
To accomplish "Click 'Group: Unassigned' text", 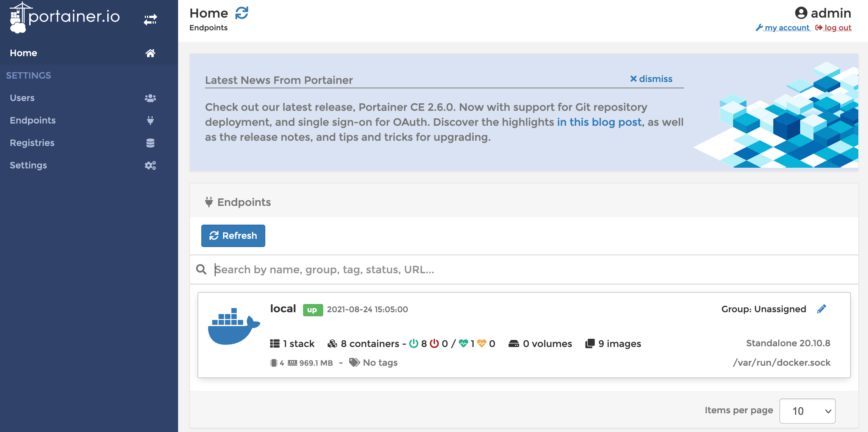I will [x=764, y=309].
